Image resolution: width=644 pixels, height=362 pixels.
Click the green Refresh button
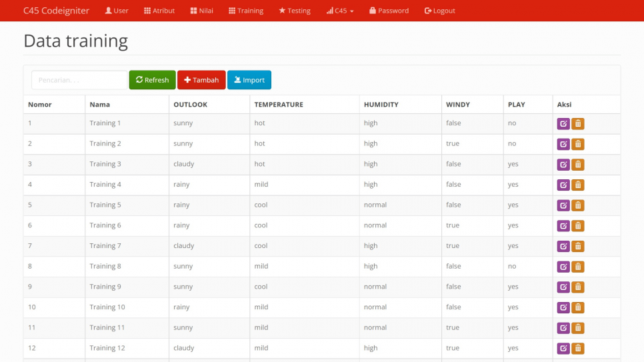(152, 80)
